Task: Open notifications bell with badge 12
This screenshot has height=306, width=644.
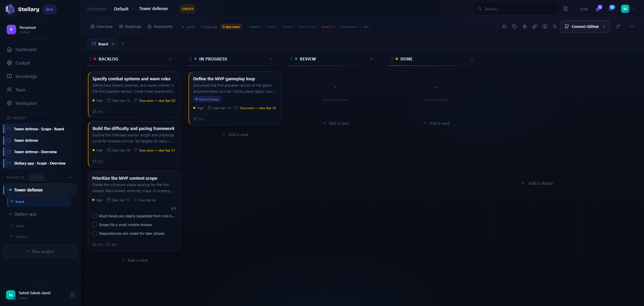Action: 611,9
